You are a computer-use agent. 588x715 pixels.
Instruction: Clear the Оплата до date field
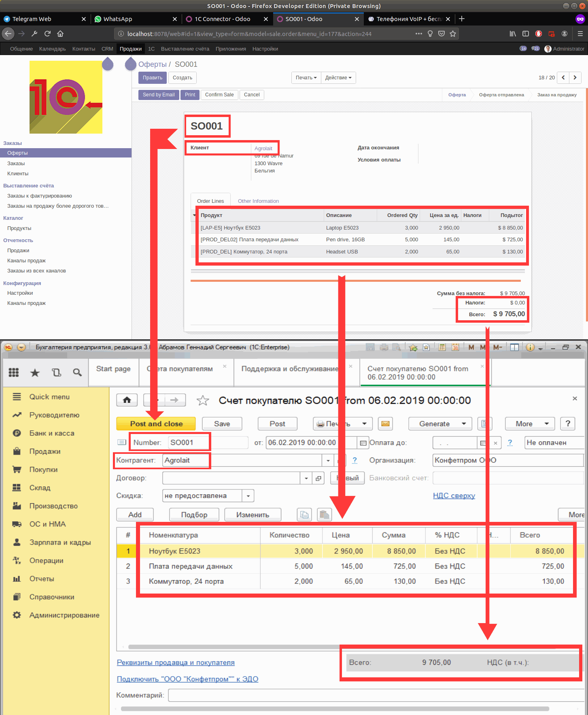pyautogui.click(x=495, y=443)
